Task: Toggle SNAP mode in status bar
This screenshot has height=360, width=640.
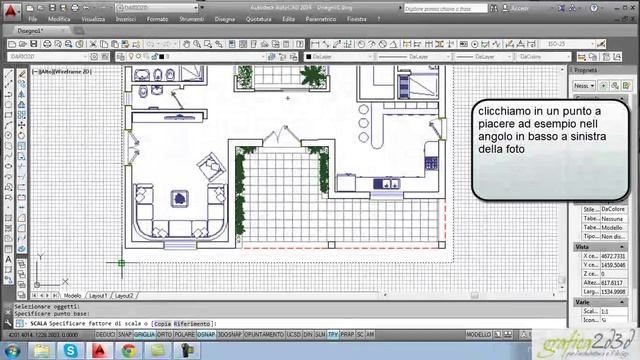Action: (124, 334)
